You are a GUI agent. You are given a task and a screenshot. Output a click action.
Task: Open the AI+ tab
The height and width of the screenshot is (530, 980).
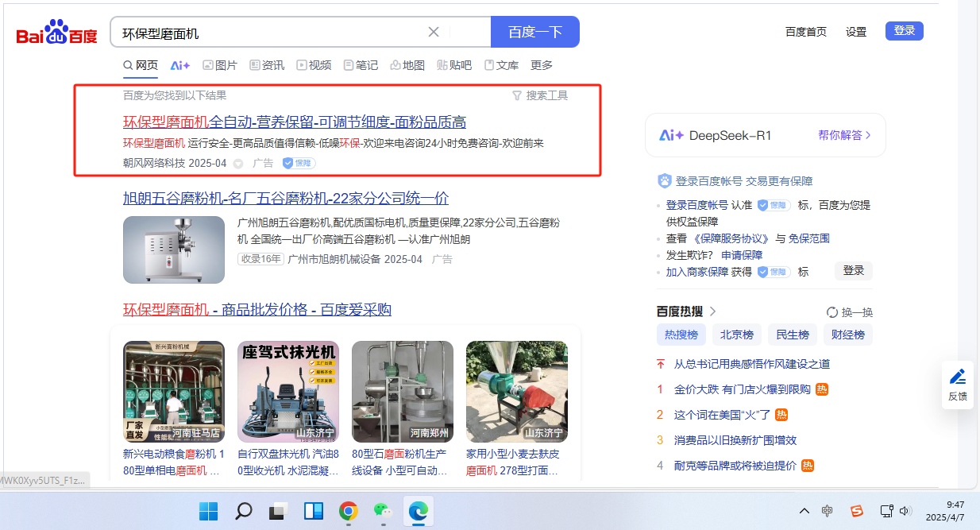click(x=180, y=65)
